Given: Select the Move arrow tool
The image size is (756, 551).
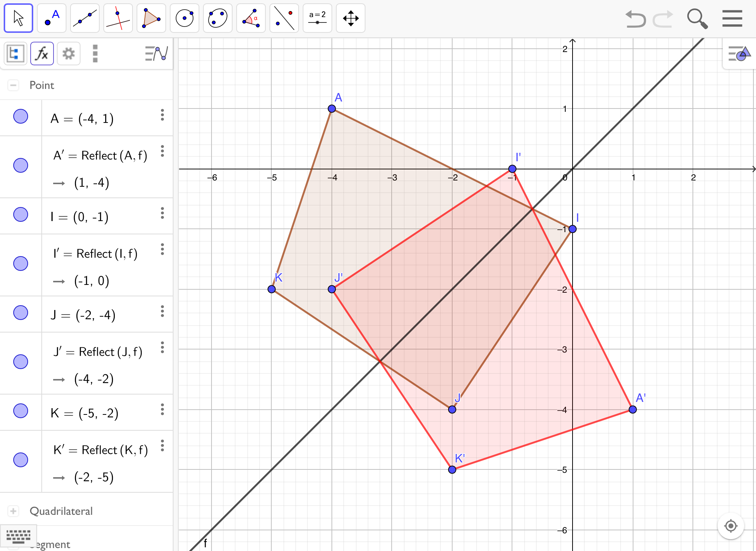Looking at the screenshot, I should coord(18,18).
